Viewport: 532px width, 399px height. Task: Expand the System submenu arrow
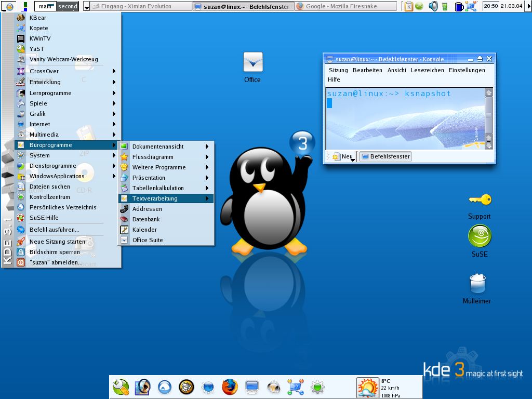pos(114,155)
